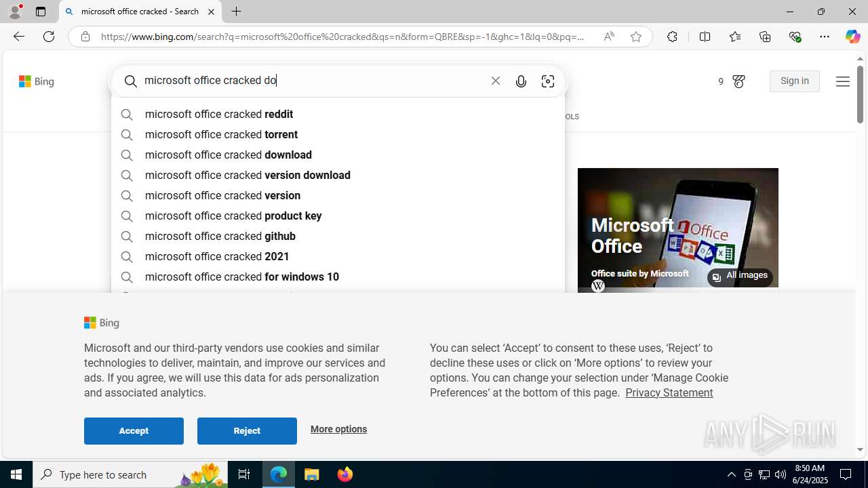Click Sign in button

[794, 81]
